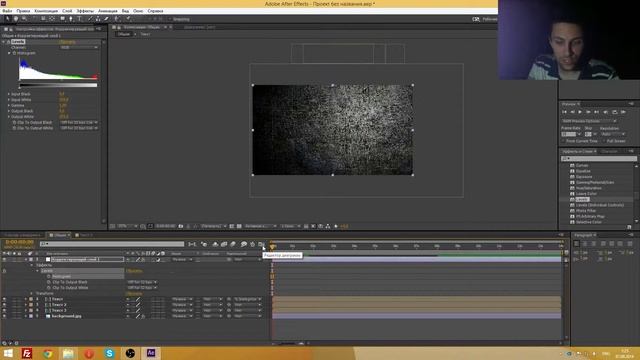Click Reset link for Levels in Effect Controls
The image size is (640, 360).
point(67,42)
